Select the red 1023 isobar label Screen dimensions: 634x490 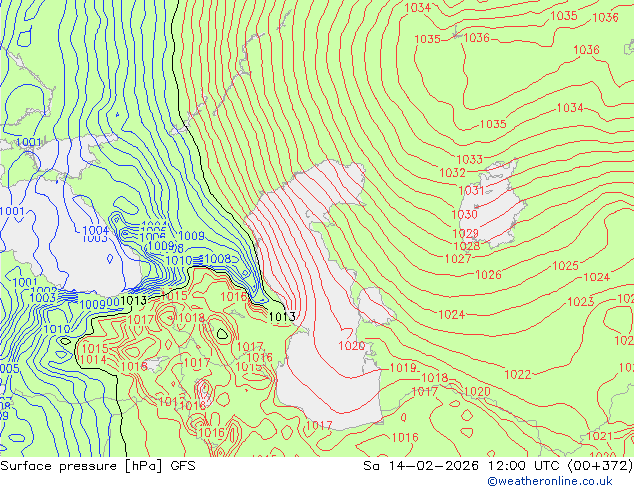(581, 302)
